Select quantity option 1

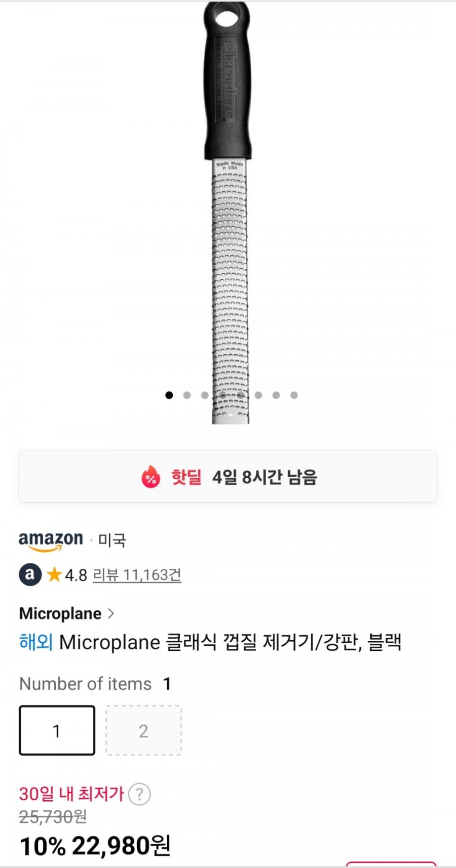click(57, 730)
